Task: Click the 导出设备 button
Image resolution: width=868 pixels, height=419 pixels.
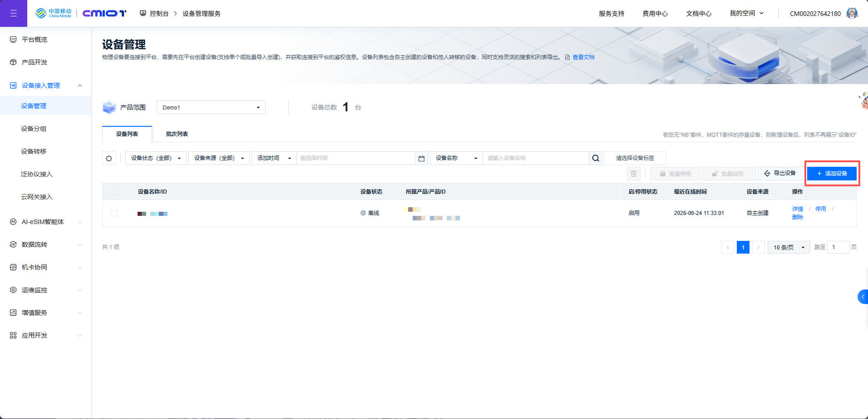Action: 779,174
